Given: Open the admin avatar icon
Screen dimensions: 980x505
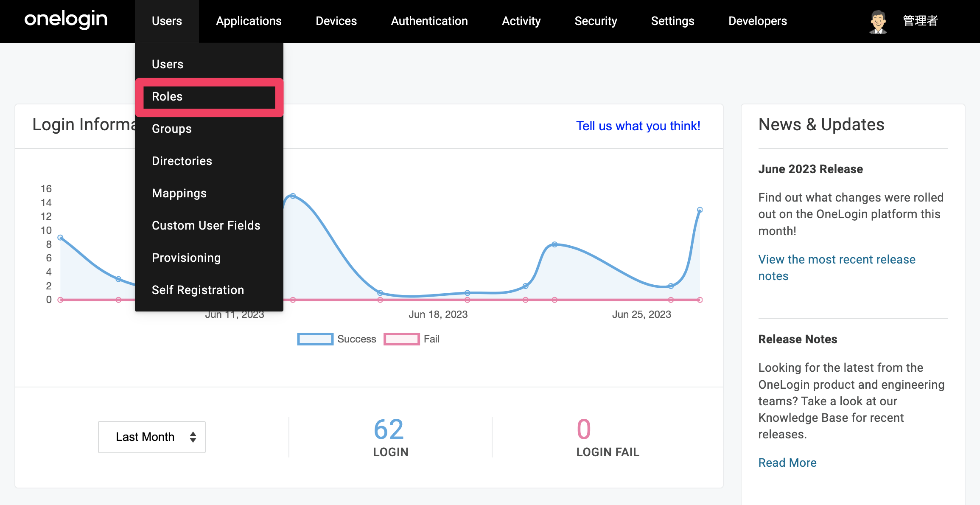Looking at the screenshot, I should click(x=878, y=21).
